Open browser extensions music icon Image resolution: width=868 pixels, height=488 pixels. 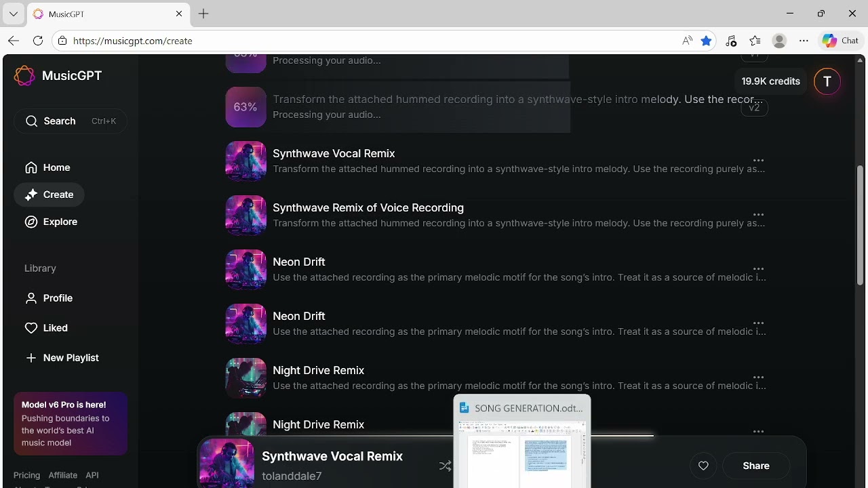731,41
